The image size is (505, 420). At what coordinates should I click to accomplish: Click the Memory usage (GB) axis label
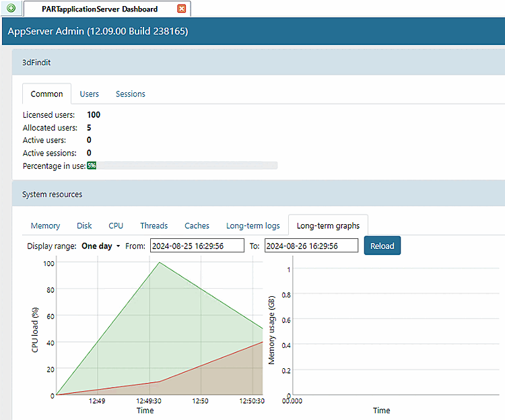271,330
